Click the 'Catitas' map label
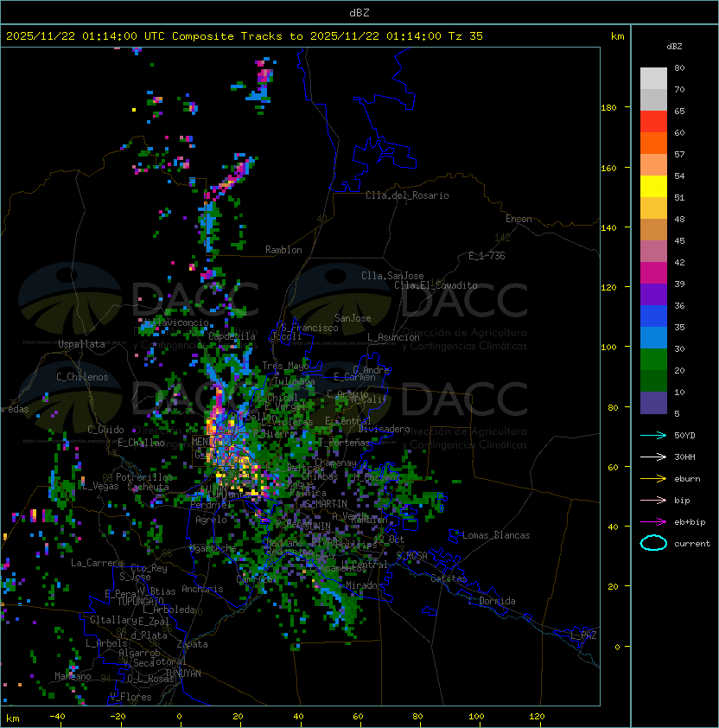719x728 pixels. click(449, 578)
